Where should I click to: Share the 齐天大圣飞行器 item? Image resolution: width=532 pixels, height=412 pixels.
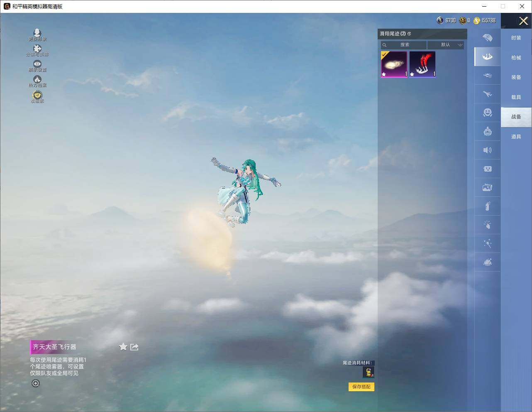click(134, 347)
